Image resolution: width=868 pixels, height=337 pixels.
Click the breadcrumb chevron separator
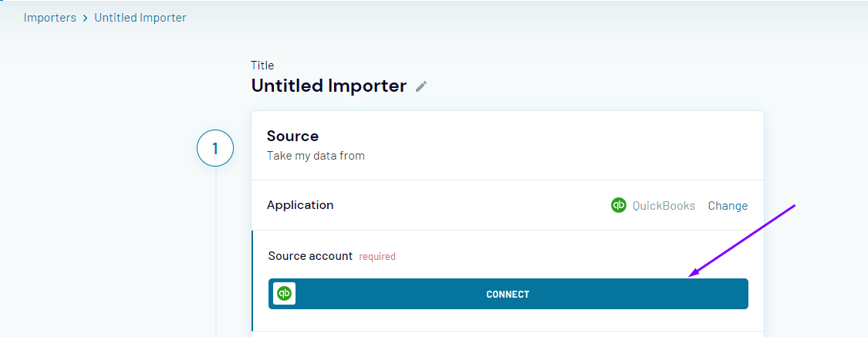tap(85, 18)
